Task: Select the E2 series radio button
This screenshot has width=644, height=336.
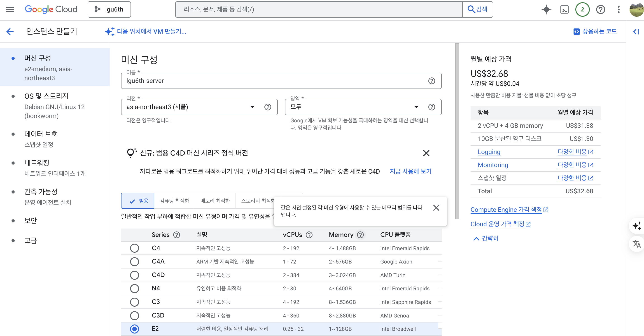Action: pos(135,329)
